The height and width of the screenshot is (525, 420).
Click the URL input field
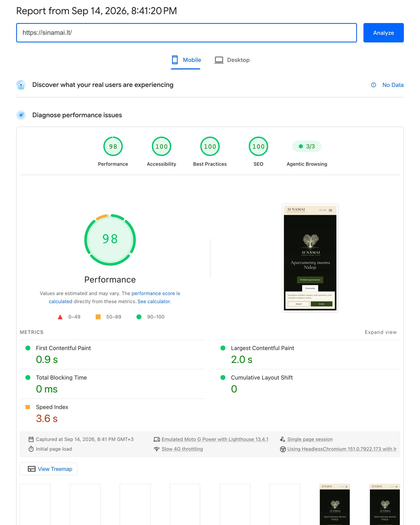click(x=187, y=33)
